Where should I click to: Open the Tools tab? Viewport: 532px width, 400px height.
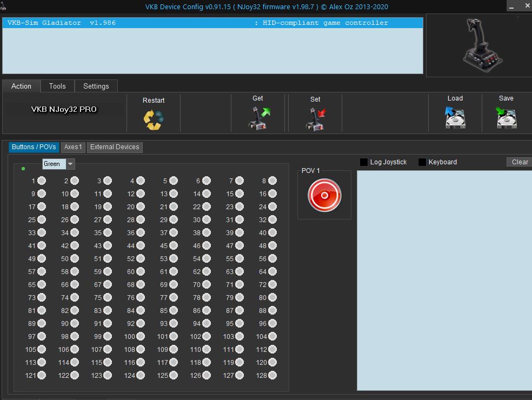pos(57,86)
